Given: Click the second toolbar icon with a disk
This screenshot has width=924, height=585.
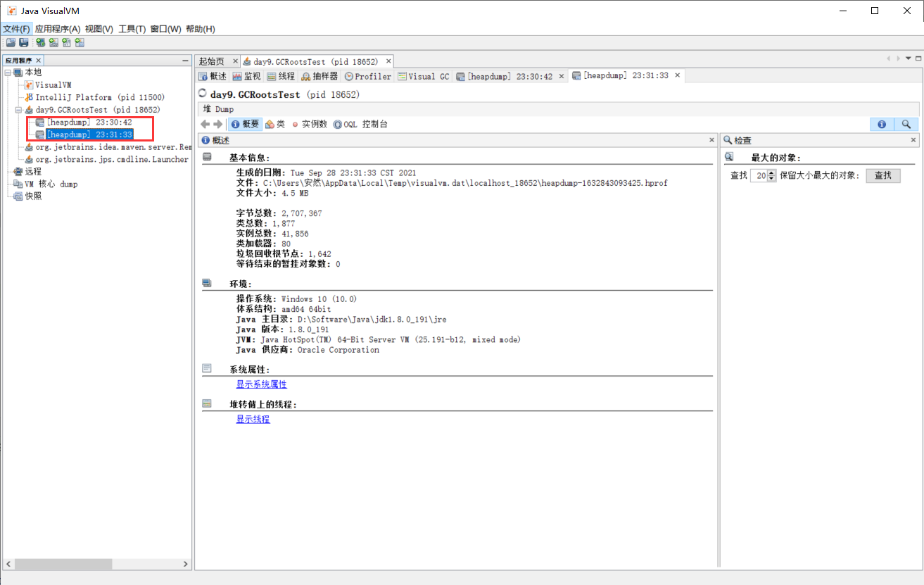Looking at the screenshot, I should [x=23, y=43].
